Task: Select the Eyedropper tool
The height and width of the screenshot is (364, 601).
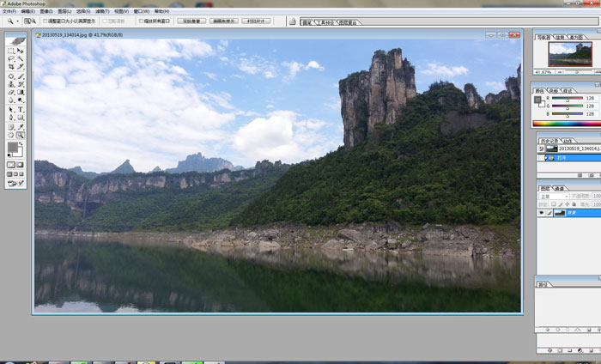Action: [x=20, y=127]
